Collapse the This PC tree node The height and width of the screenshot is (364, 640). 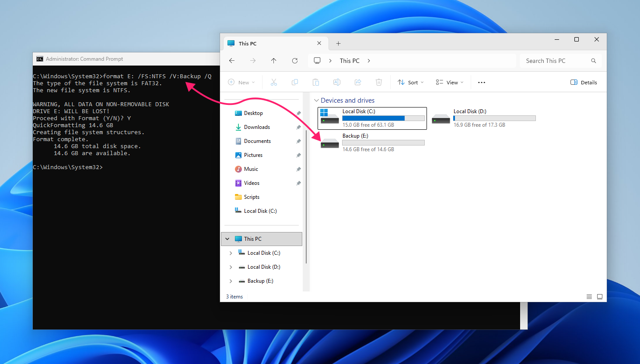point(227,239)
